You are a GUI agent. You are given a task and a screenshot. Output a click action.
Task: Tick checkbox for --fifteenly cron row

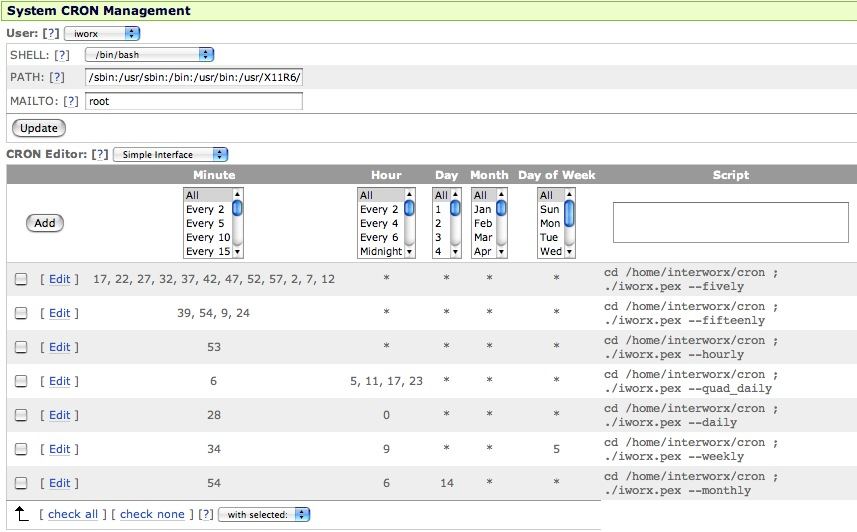[21, 313]
